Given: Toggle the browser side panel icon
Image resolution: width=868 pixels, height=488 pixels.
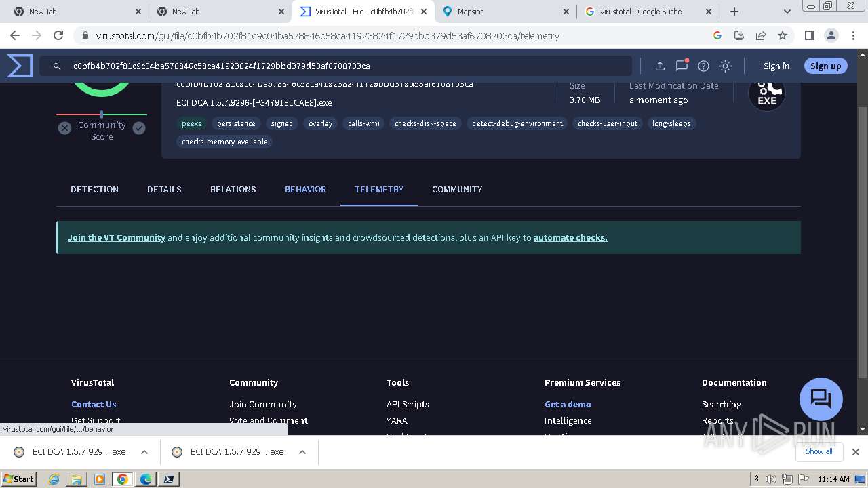Looking at the screenshot, I should (809, 35).
